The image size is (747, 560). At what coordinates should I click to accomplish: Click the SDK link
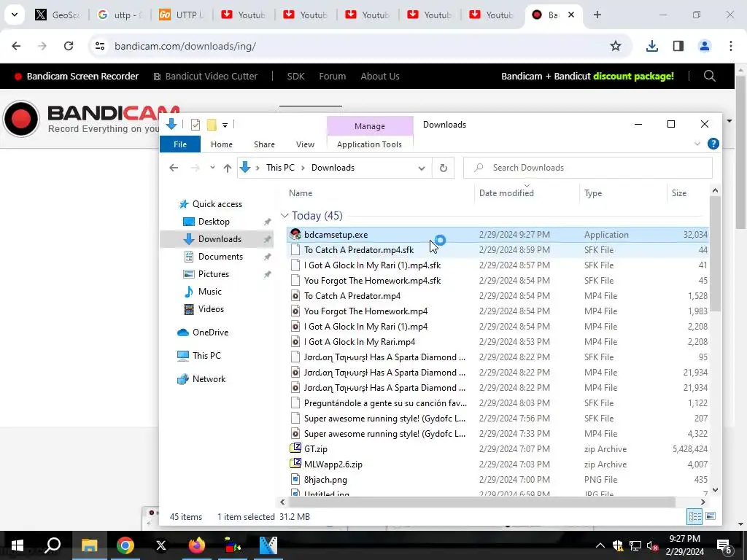(295, 76)
